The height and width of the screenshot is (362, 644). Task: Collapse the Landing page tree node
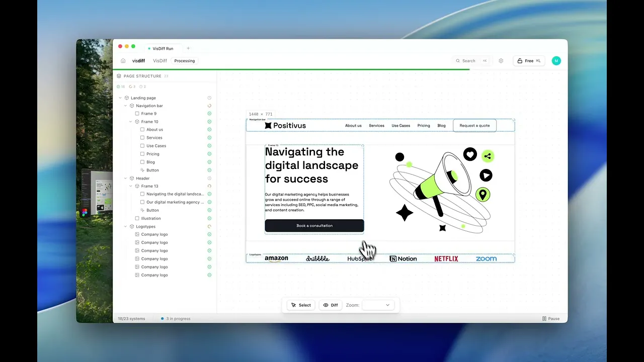point(120,98)
